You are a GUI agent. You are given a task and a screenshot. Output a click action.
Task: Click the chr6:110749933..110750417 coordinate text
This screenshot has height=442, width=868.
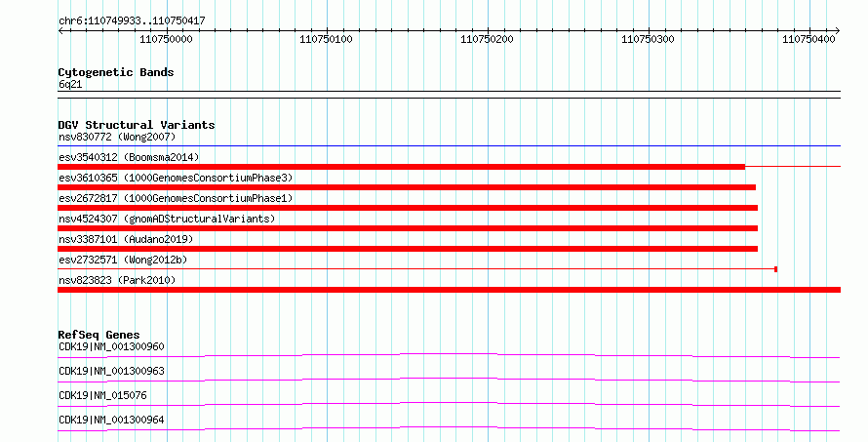pos(132,20)
